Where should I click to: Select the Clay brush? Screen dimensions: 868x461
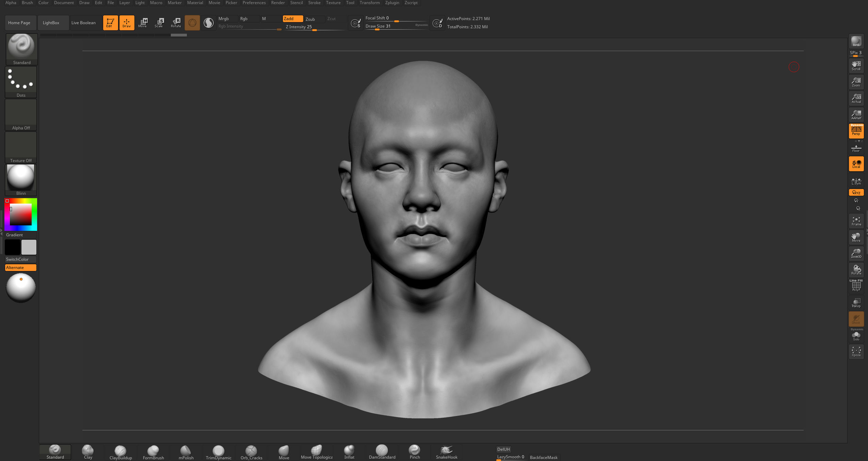88,452
